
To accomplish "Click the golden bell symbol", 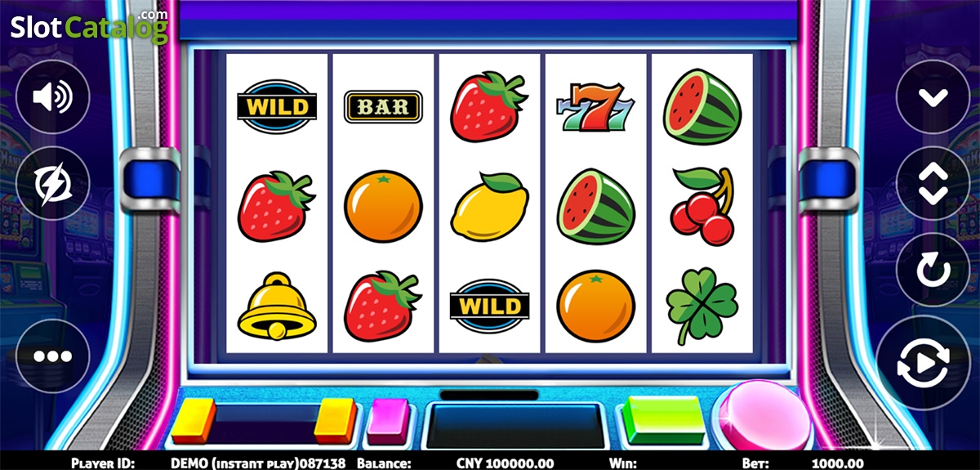I will (277, 304).
